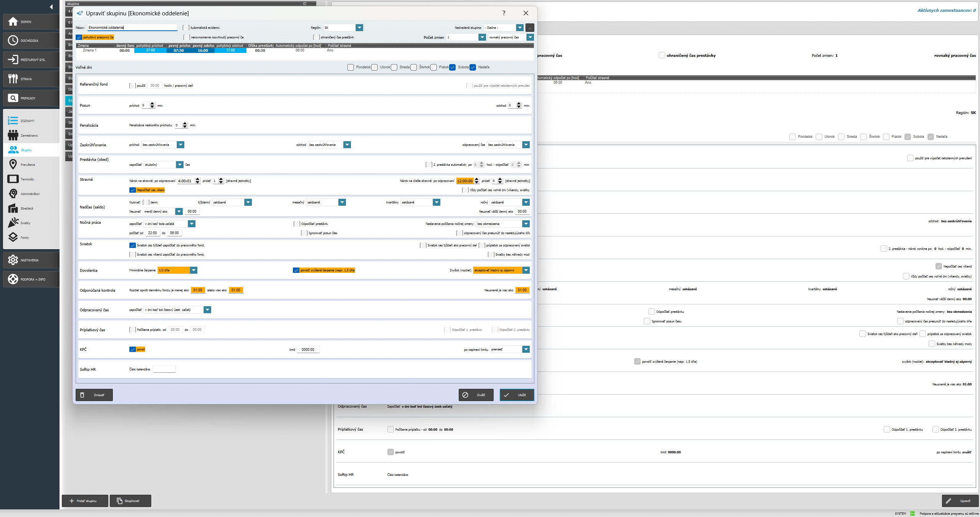Open Zaokrúhľovanie príchod dropdown

[180, 145]
